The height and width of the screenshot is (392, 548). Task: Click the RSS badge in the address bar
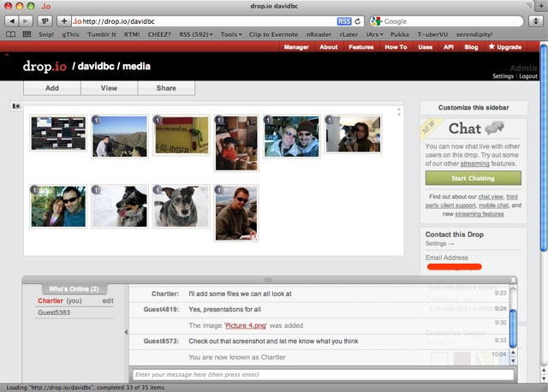344,21
